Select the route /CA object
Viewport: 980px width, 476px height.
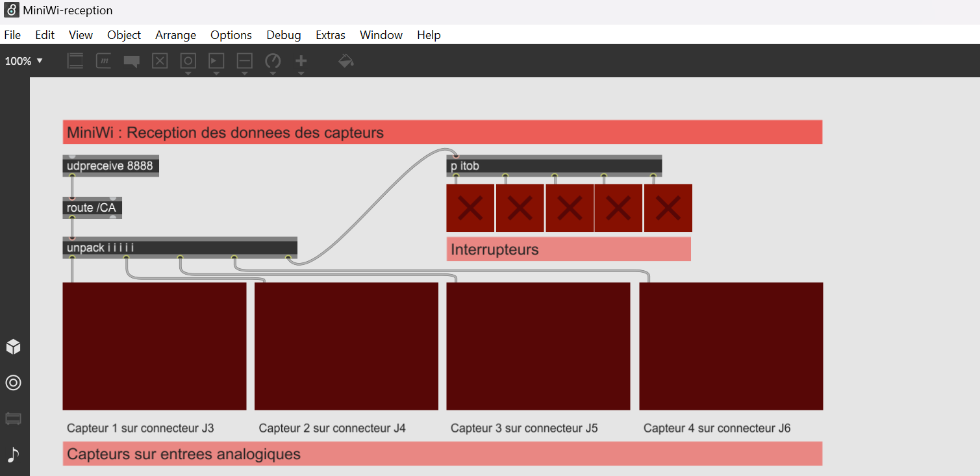coord(92,208)
